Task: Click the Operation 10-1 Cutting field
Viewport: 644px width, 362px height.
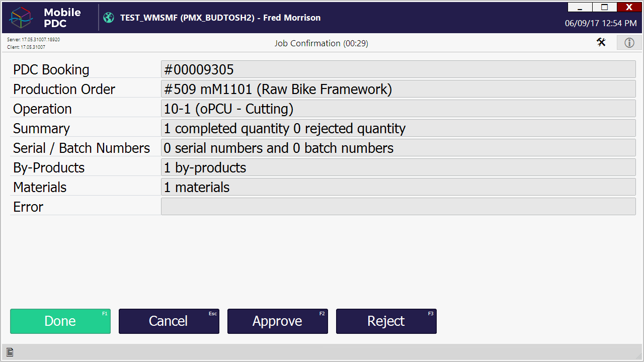Action: click(398, 109)
